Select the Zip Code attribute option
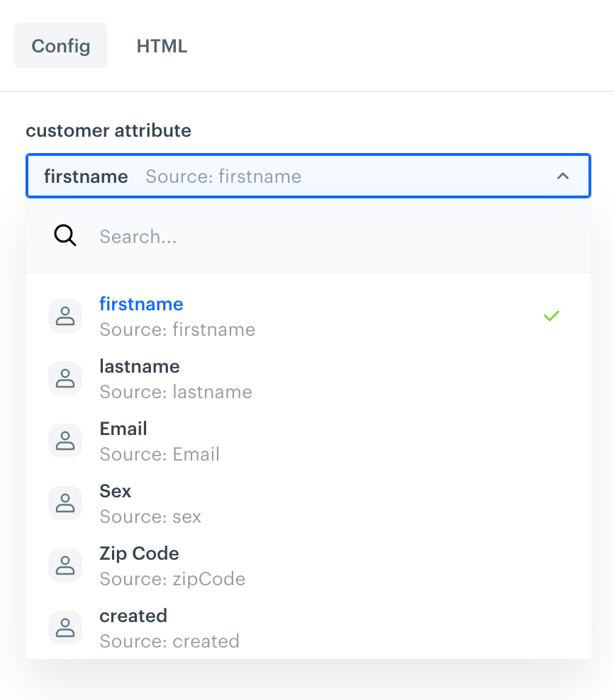The height and width of the screenshot is (700, 614). 172,565
